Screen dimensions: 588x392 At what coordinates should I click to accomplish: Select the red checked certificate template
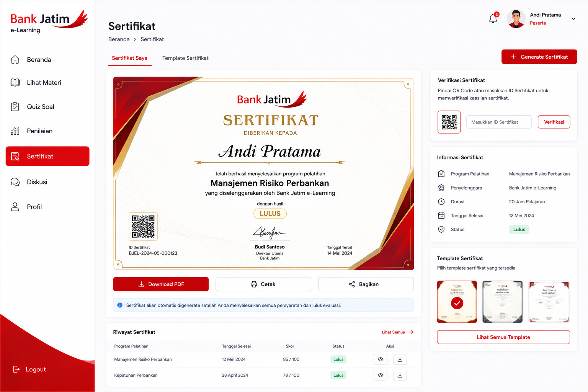click(457, 302)
